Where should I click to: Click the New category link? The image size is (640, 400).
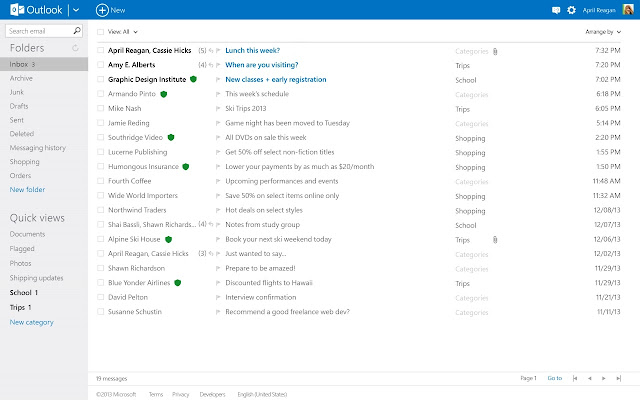point(31,322)
